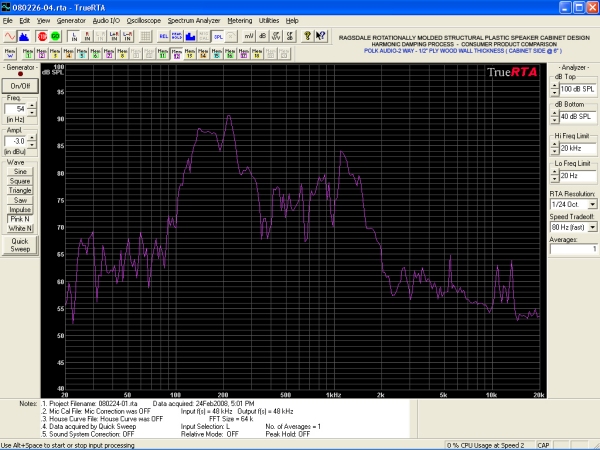The height and width of the screenshot is (450, 600).
Task: Select the Pink N waveform option
Action: (x=20, y=217)
